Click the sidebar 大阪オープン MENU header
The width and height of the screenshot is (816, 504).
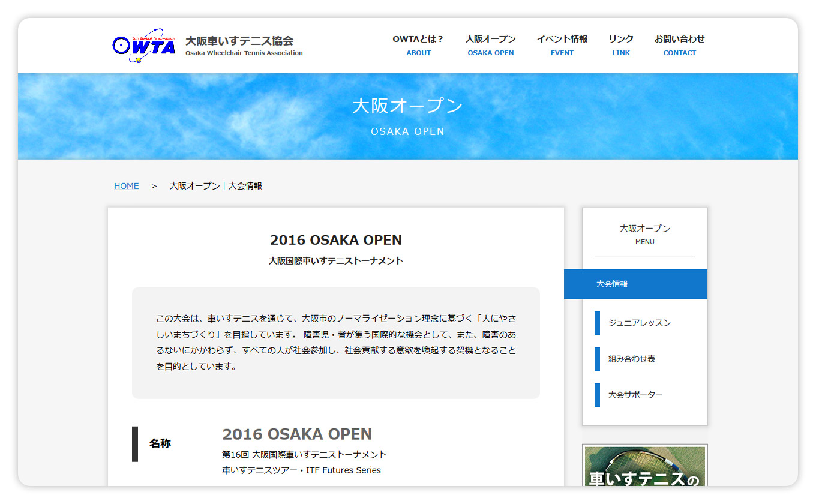644,234
